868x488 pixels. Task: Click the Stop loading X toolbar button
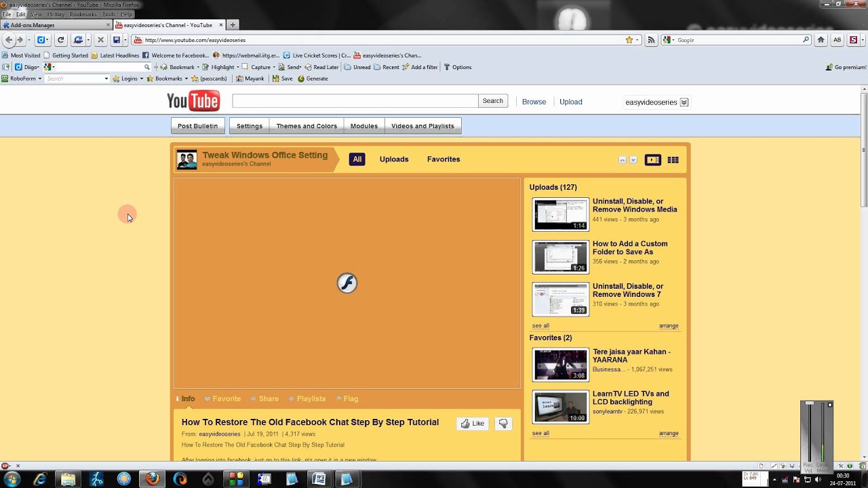[x=100, y=40]
